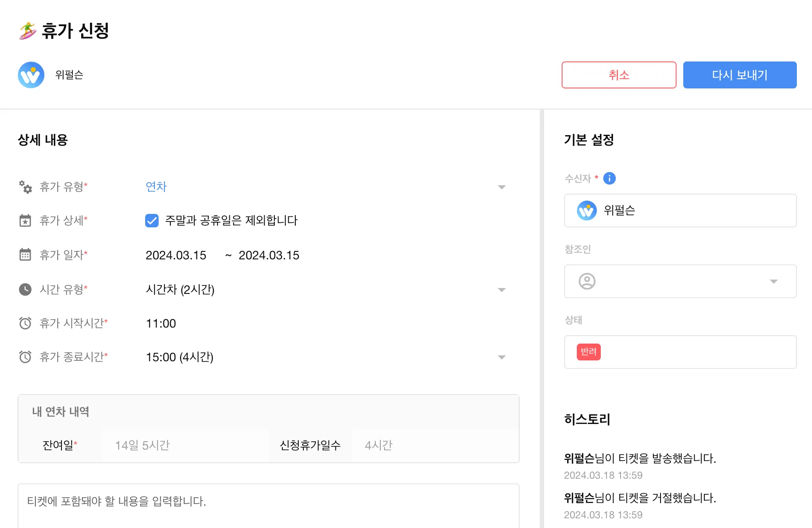Viewport: 812px width, 528px height.
Task: Click the clock icon beside 시간 유형
Action: [25, 289]
